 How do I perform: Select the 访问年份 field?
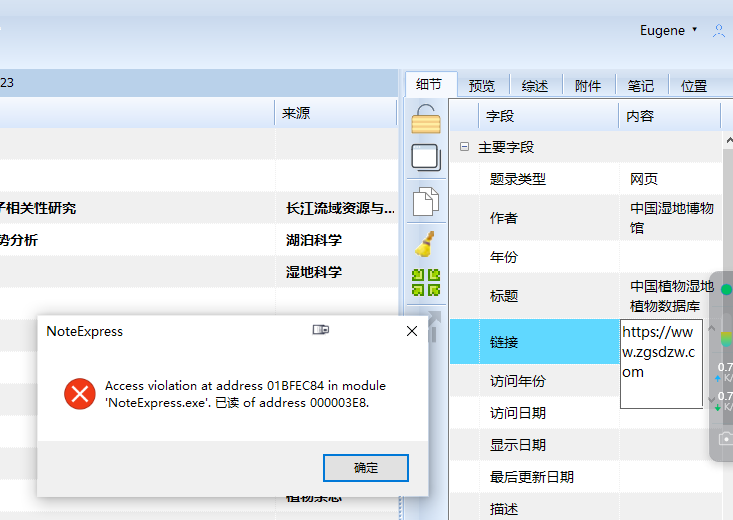534,381
